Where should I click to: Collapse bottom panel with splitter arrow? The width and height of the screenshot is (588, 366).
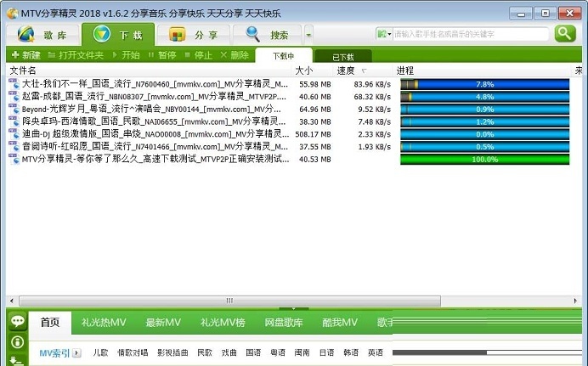click(x=294, y=309)
